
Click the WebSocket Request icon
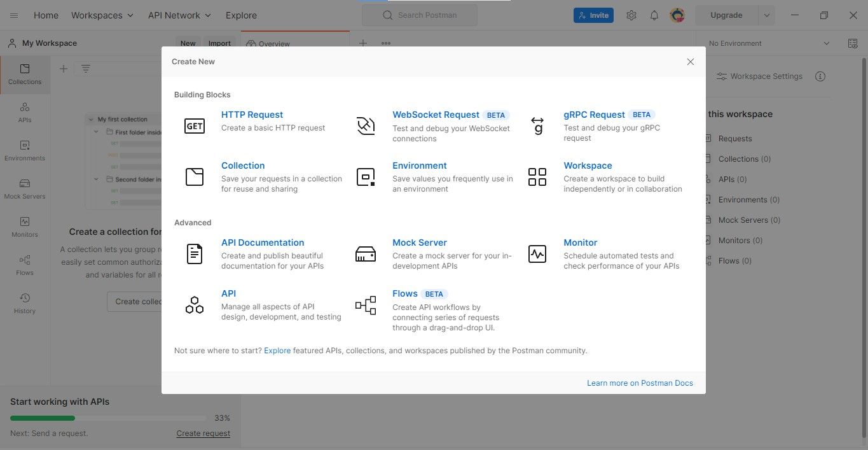pyautogui.click(x=366, y=126)
